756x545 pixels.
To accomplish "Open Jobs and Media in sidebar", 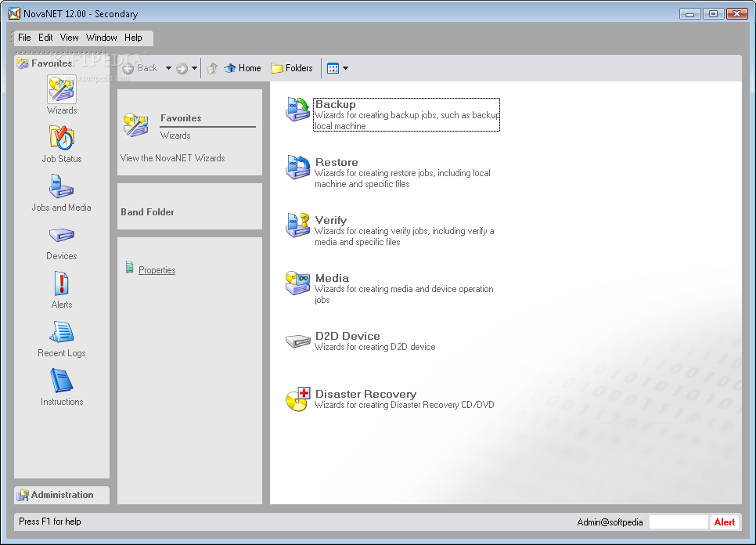I will [61, 186].
